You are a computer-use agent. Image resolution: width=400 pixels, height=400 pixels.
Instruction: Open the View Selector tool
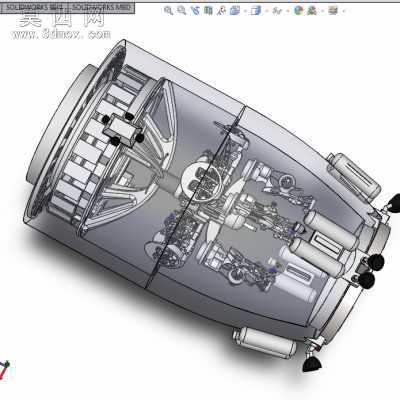221,11
